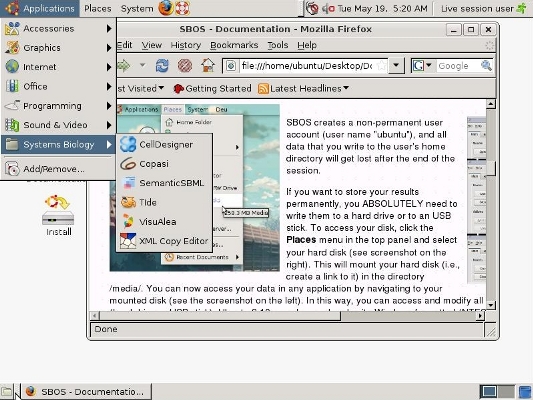Click vertical scrollbar up arrow
The height and width of the screenshot is (400, 533).
[490, 104]
